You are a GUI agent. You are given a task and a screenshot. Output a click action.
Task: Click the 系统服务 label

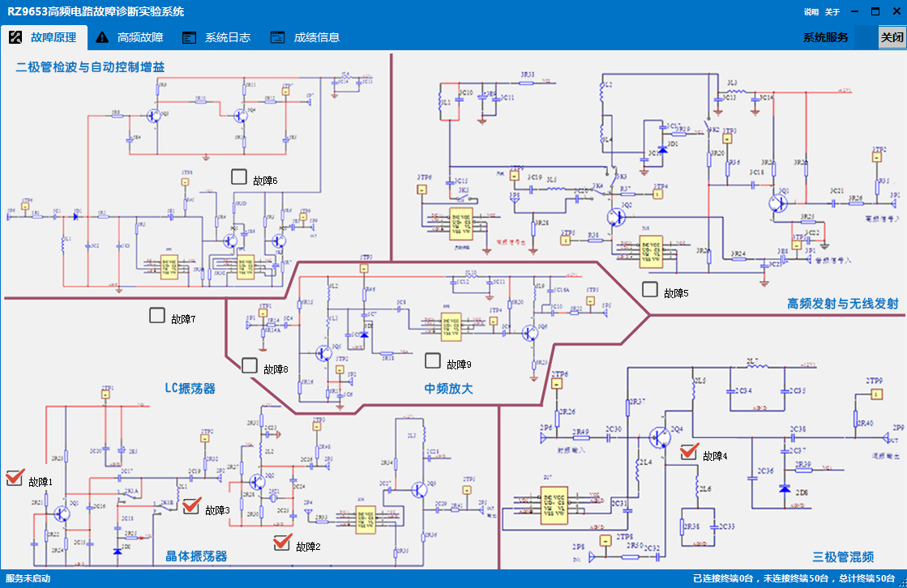(826, 37)
